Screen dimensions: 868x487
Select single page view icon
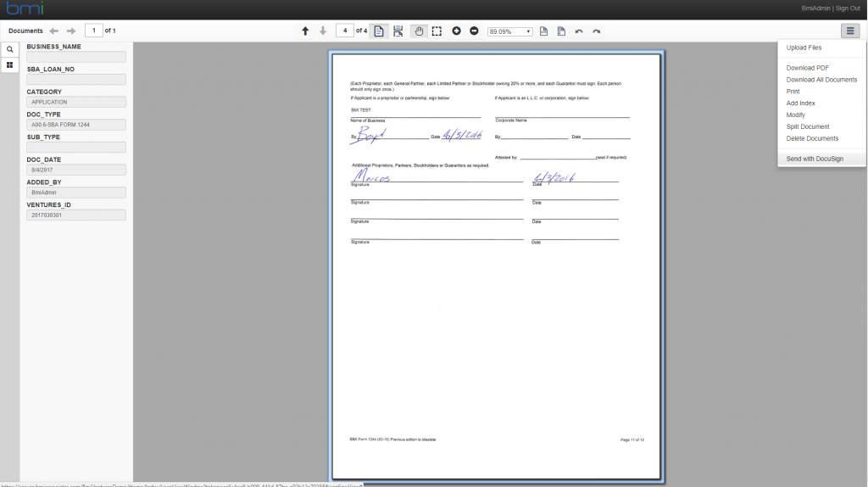(x=379, y=31)
